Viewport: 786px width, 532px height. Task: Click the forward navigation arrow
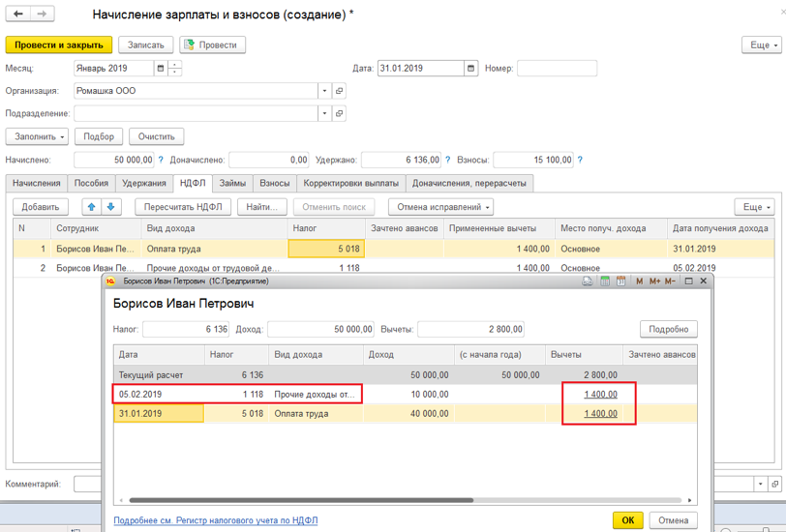pos(43,14)
